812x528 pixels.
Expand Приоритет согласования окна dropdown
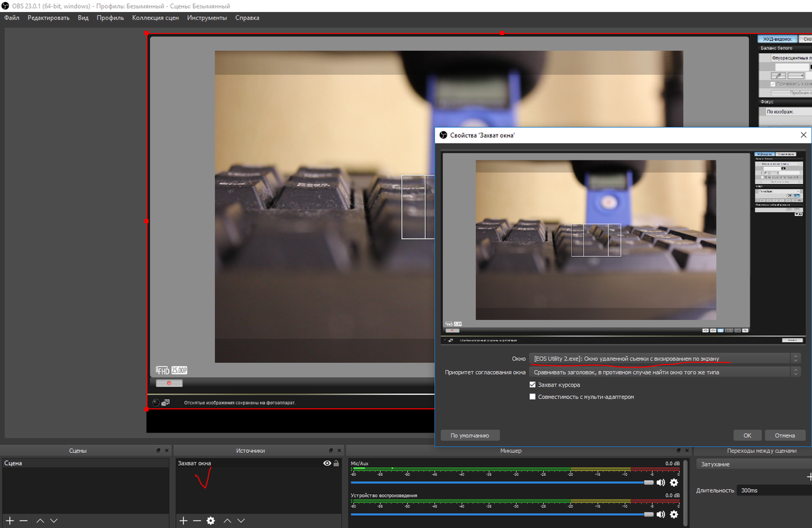665,371
